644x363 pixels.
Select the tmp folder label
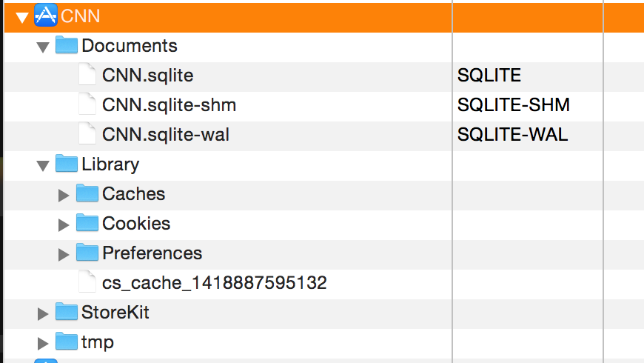pyautogui.click(x=97, y=342)
